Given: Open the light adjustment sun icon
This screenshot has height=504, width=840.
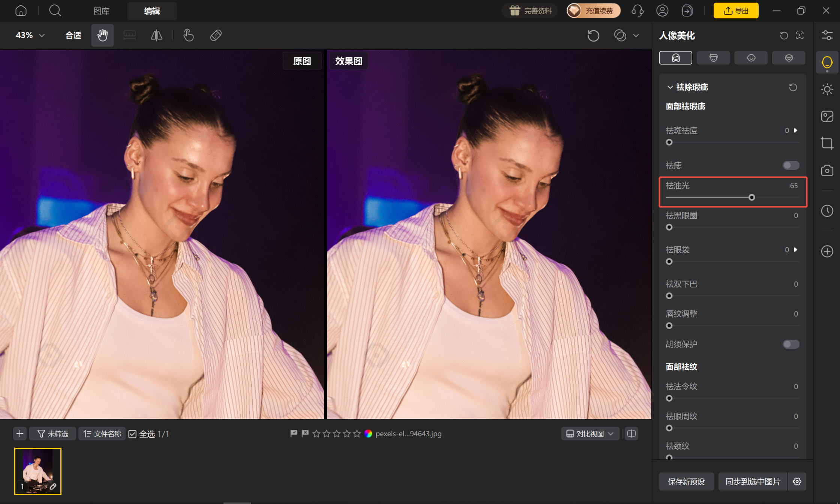Looking at the screenshot, I should [x=827, y=89].
